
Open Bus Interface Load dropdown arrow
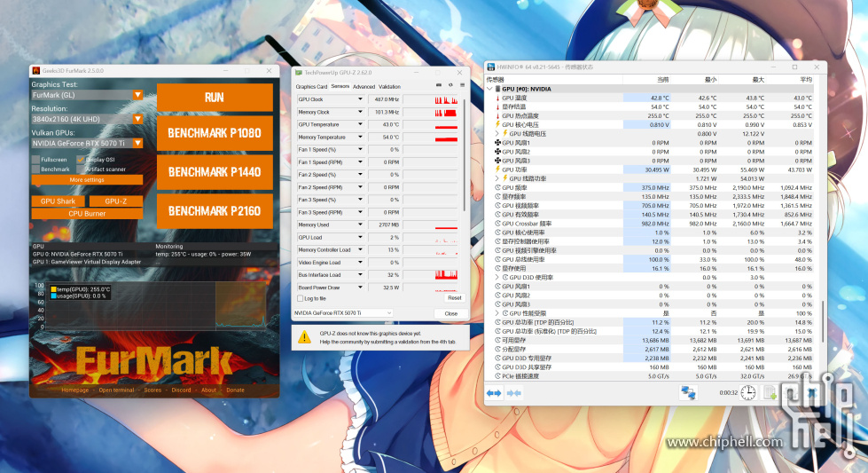click(360, 275)
